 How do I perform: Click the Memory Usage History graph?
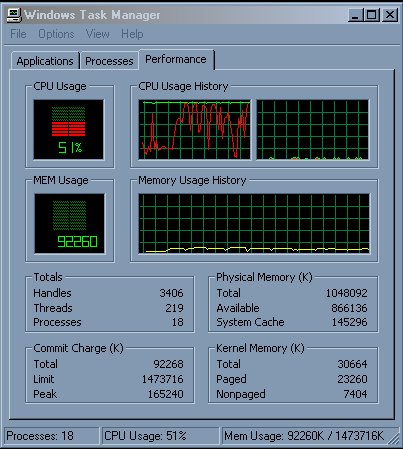coord(254,224)
